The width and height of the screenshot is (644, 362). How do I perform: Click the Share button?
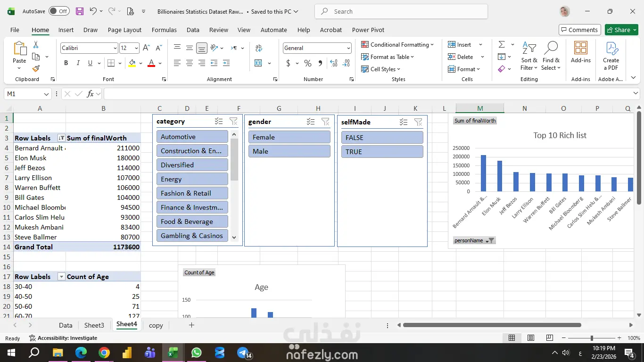point(621,30)
